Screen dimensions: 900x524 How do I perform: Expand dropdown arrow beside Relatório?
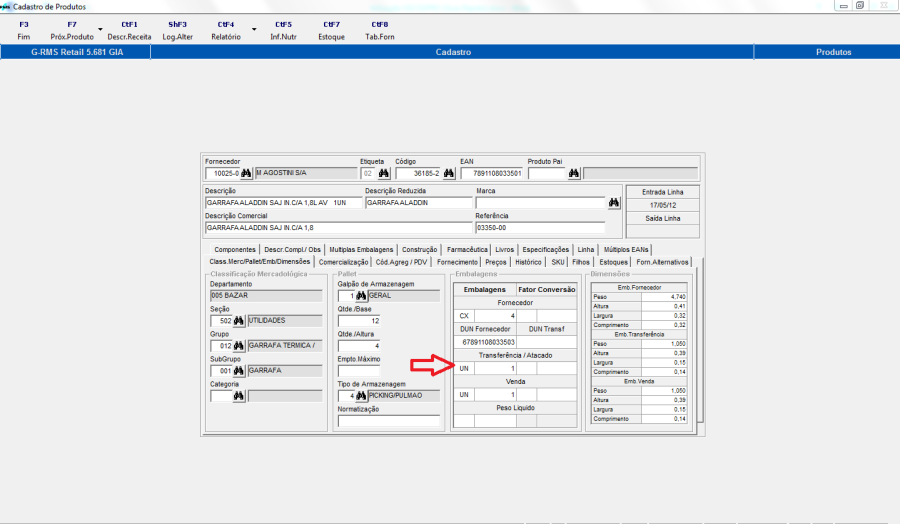tap(254, 29)
